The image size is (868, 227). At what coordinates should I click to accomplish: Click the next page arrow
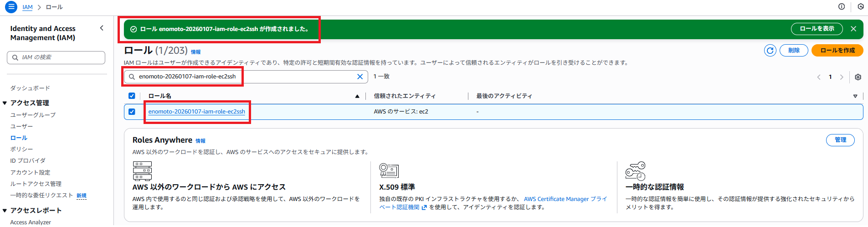click(x=842, y=77)
